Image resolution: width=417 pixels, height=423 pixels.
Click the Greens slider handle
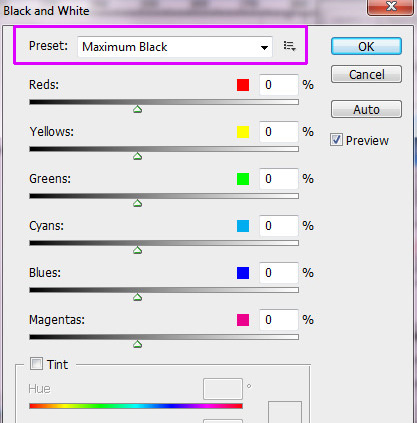tap(137, 203)
